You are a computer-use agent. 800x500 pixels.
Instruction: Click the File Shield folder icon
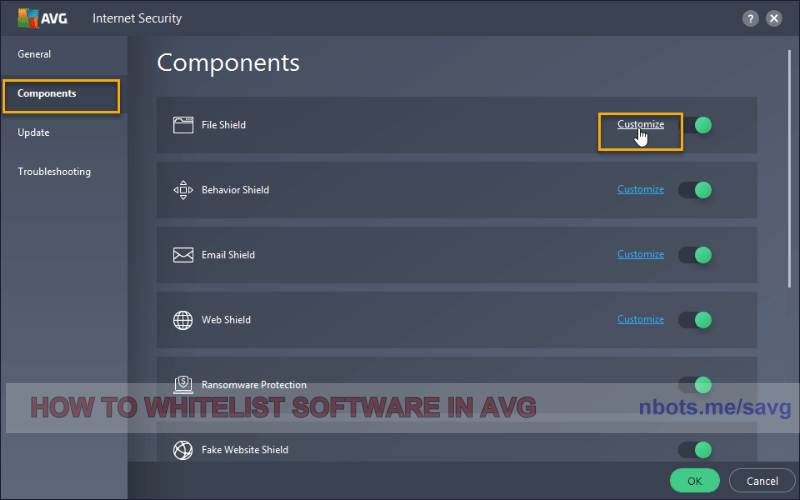coord(183,125)
